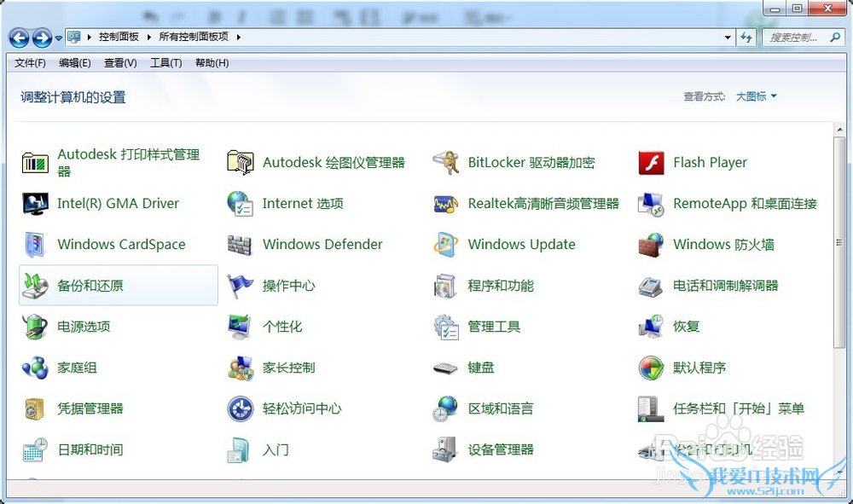Screen dimensions: 853x504
Task: Open the Windows 防火墙 brick icon
Action: point(651,245)
